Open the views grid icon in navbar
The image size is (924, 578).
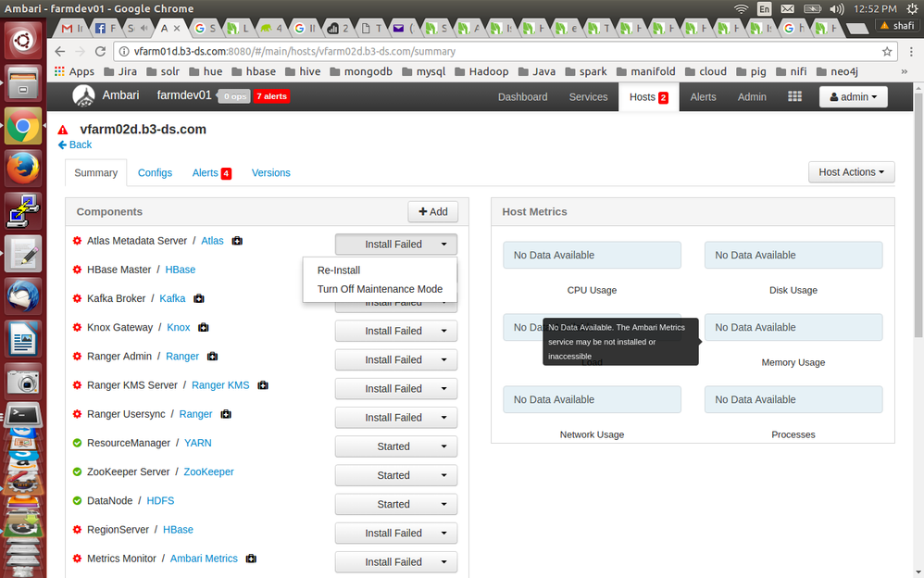point(794,96)
